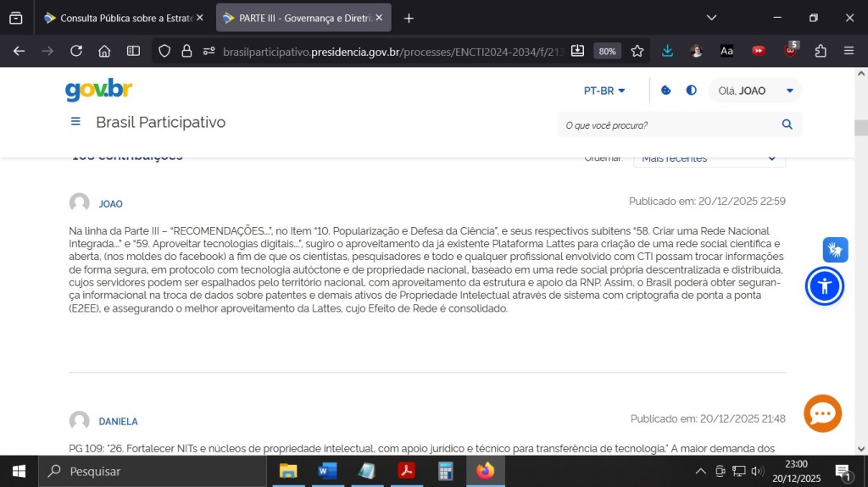Open the extensions puzzle icon
Viewport: 868px width, 487px height.
point(820,51)
